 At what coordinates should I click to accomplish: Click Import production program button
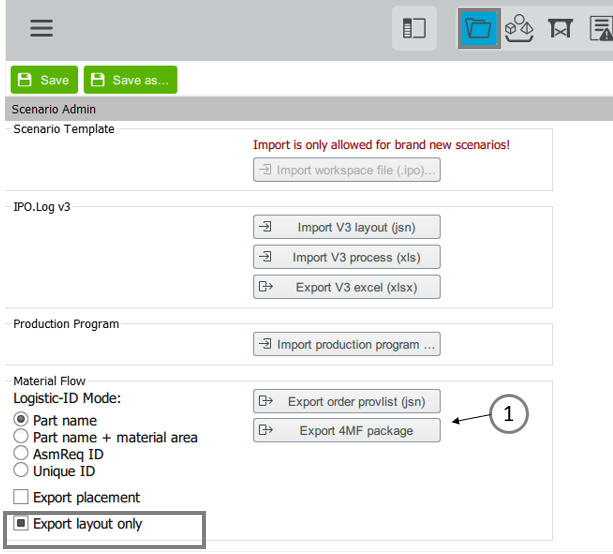coord(347,344)
